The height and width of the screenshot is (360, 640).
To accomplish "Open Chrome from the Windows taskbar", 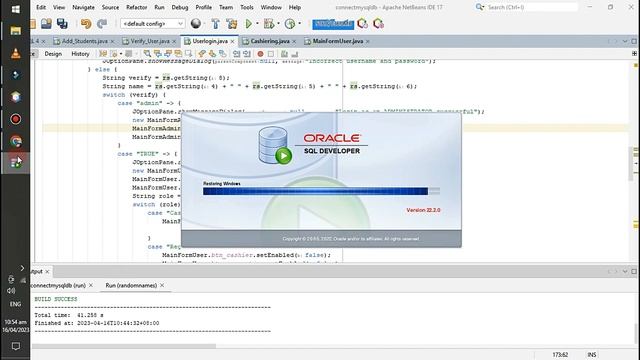I will click(x=16, y=141).
